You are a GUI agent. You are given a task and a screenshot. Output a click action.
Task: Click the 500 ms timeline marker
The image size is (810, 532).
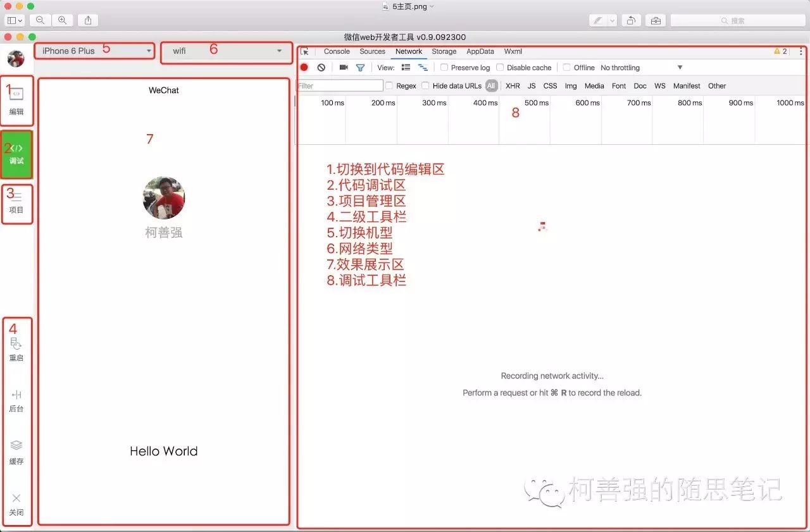point(537,102)
